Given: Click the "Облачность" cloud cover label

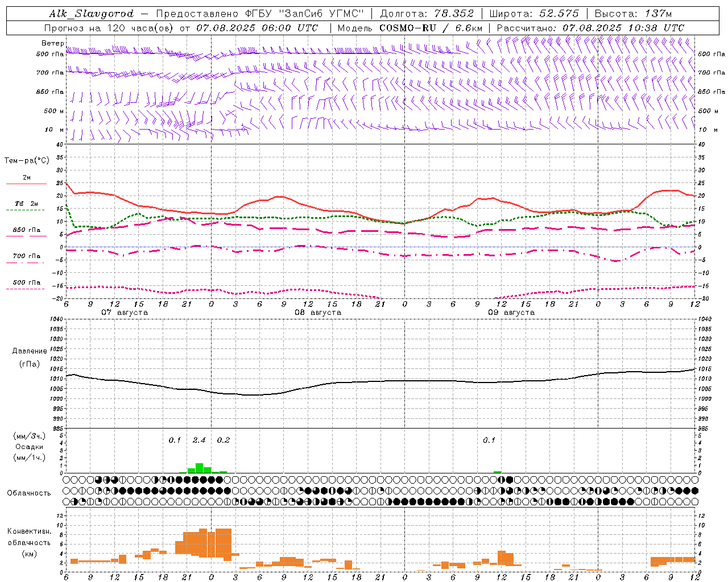Looking at the screenshot, I should pos(29,493).
